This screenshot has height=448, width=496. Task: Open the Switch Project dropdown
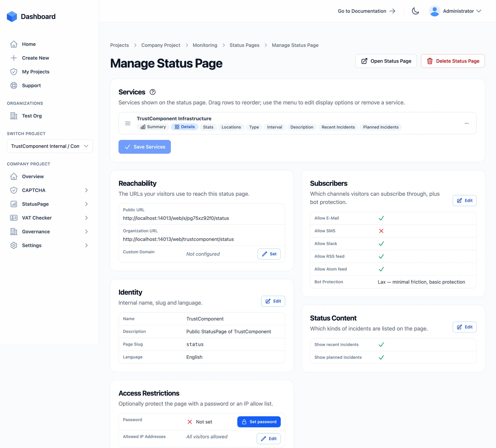[50, 146]
